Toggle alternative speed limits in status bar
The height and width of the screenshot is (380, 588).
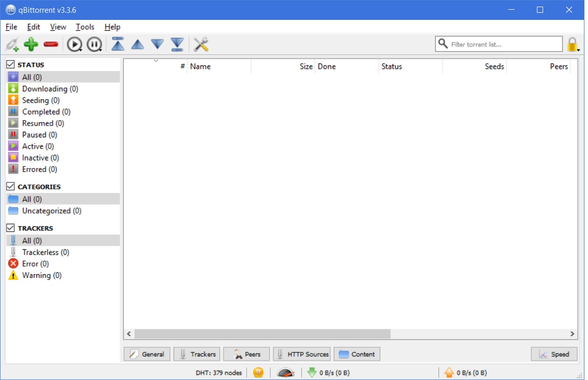tap(285, 373)
